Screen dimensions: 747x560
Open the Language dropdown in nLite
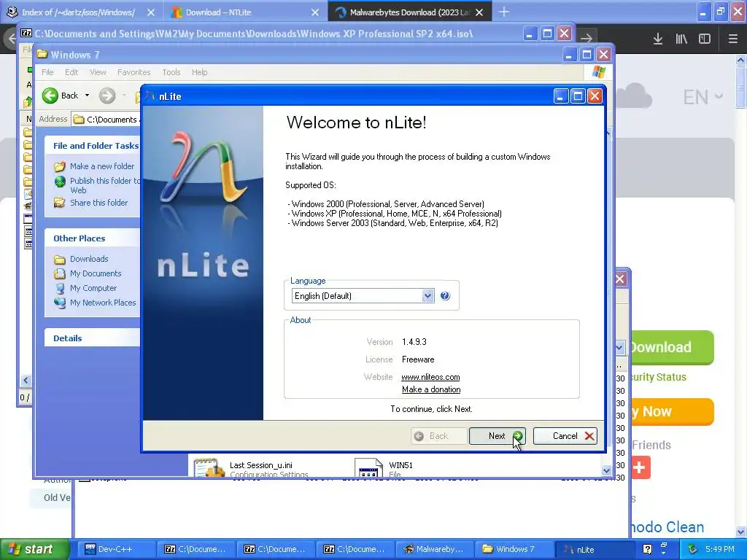click(x=427, y=296)
